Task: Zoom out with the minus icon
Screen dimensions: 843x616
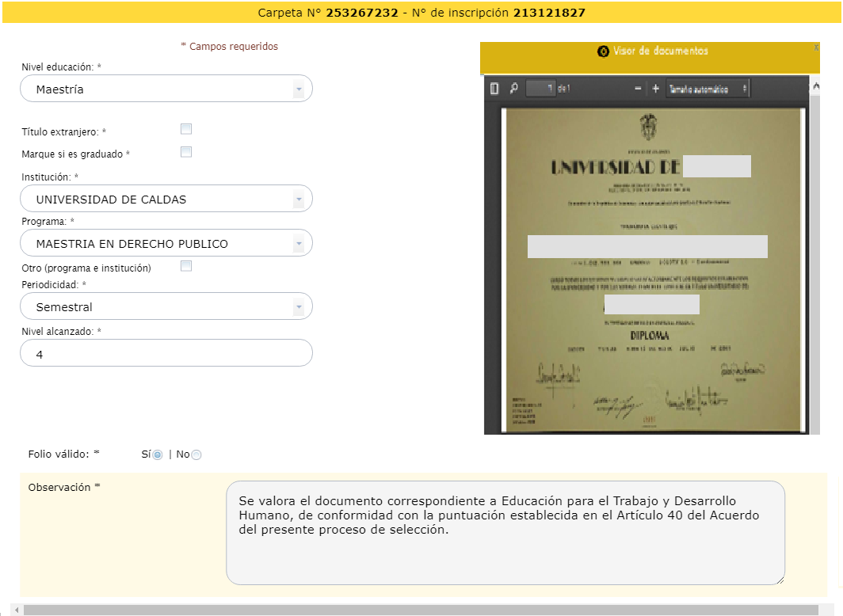Action: click(638, 89)
